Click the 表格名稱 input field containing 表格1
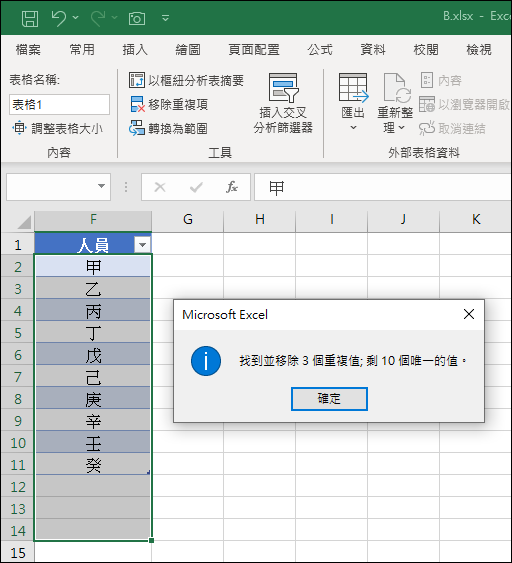Image resolution: width=512 pixels, height=563 pixels. click(x=59, y=104)
